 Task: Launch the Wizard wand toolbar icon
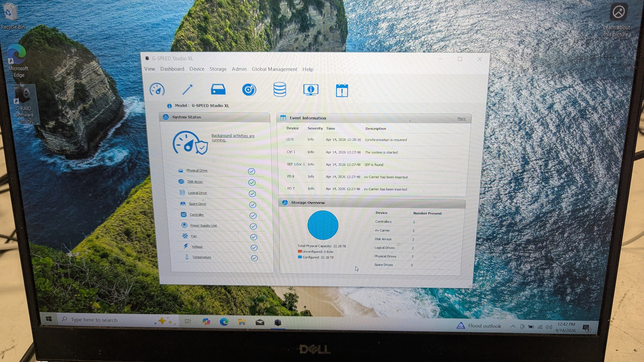[x=188, y=89]
